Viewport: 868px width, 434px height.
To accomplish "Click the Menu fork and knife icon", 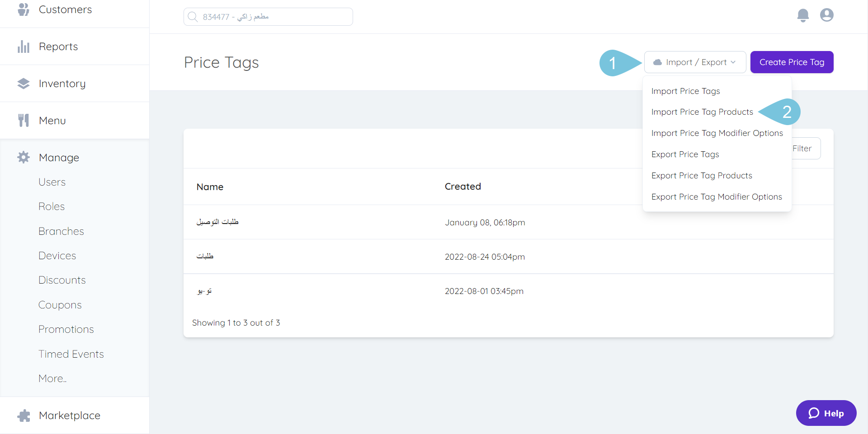I will click(23, 120).
